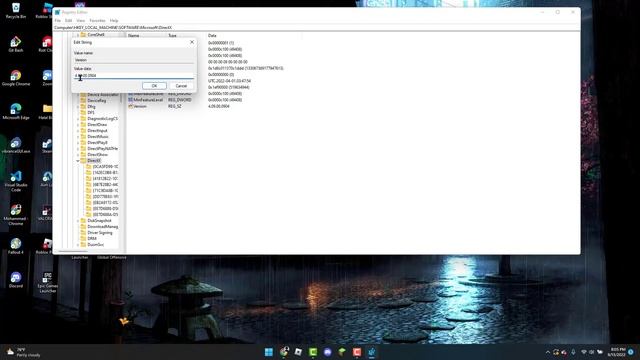Open the Edit menu in Registry Editor

(x=69, y=20)
